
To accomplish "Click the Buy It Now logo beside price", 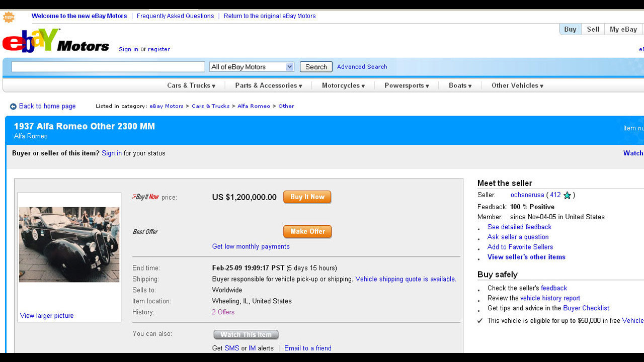I will click(145, 197).
